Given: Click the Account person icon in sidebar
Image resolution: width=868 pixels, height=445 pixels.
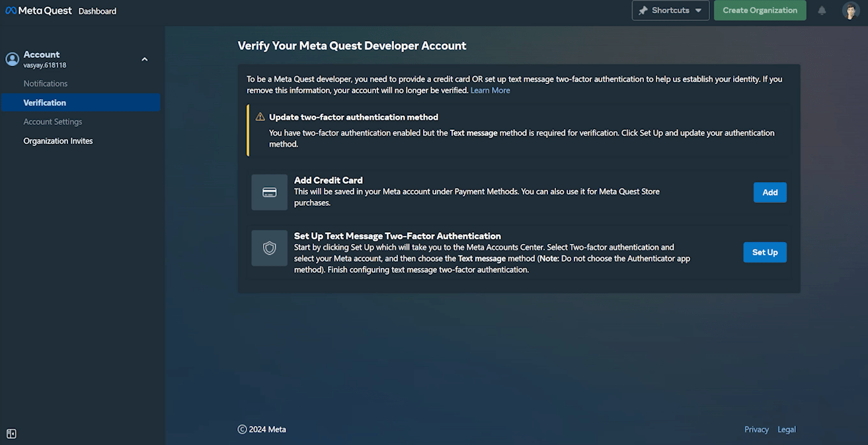Looking at the screenshot, I should [12, 59].
